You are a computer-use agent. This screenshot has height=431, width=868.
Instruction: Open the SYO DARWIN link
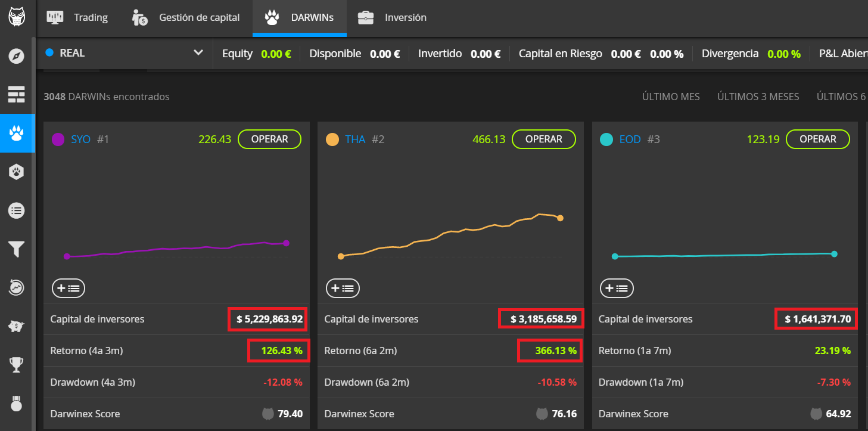click(81, 139)
